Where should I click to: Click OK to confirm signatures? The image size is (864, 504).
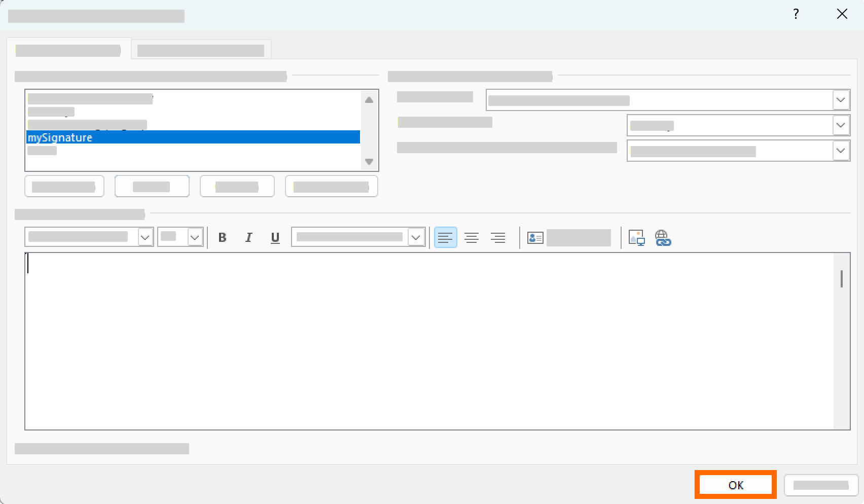point(736,485)
